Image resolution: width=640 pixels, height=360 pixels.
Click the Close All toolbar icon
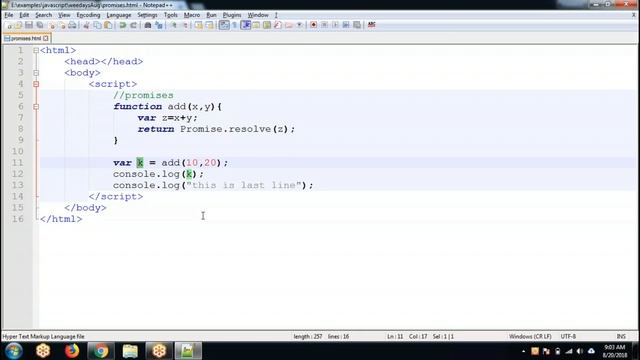tap(62, 25)
